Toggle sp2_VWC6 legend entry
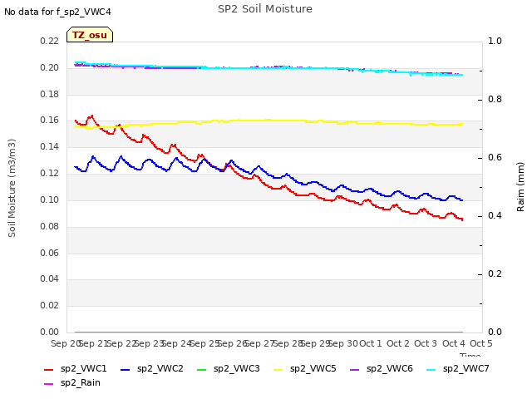Screen dimensions: 532x399 [382, 369]
